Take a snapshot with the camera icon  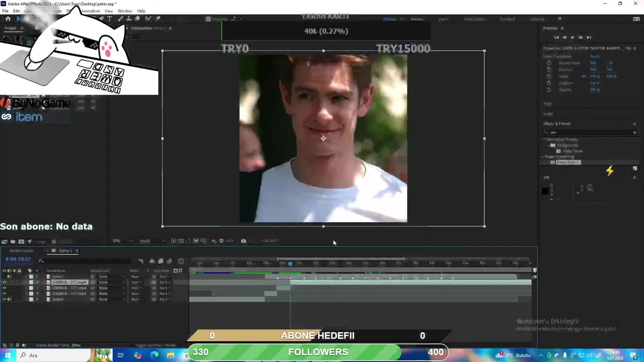click(x=244, y=241)
